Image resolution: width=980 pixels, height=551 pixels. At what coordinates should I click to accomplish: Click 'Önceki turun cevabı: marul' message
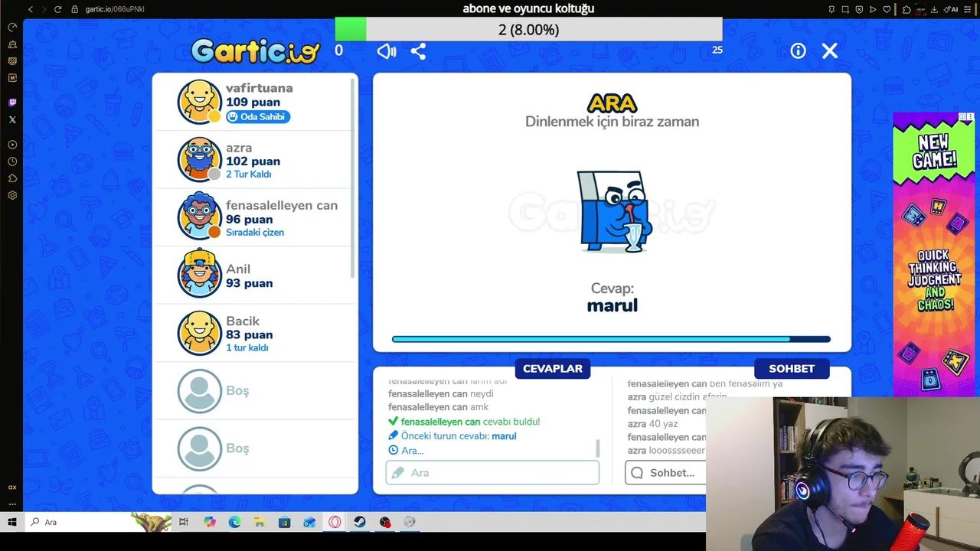(458, 436)
